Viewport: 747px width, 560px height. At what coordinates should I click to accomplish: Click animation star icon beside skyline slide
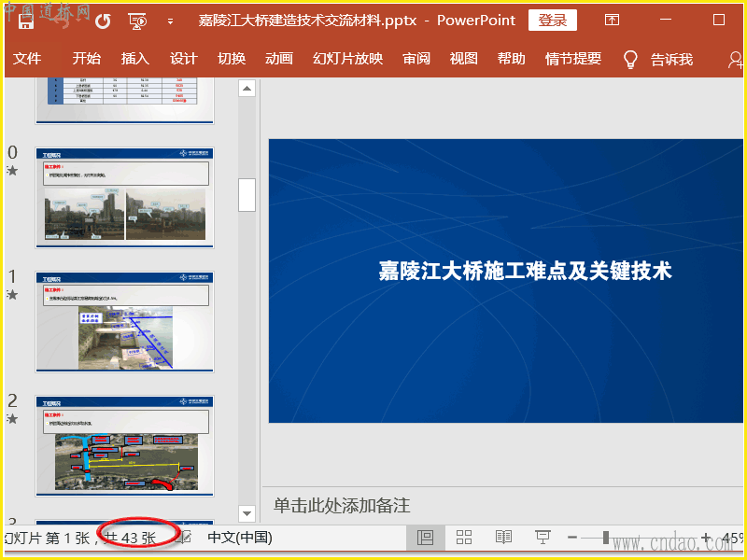point(12,171)
